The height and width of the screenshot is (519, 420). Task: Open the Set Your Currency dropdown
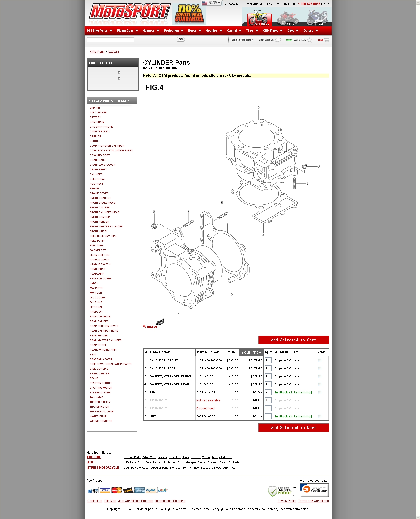[211, 3]
